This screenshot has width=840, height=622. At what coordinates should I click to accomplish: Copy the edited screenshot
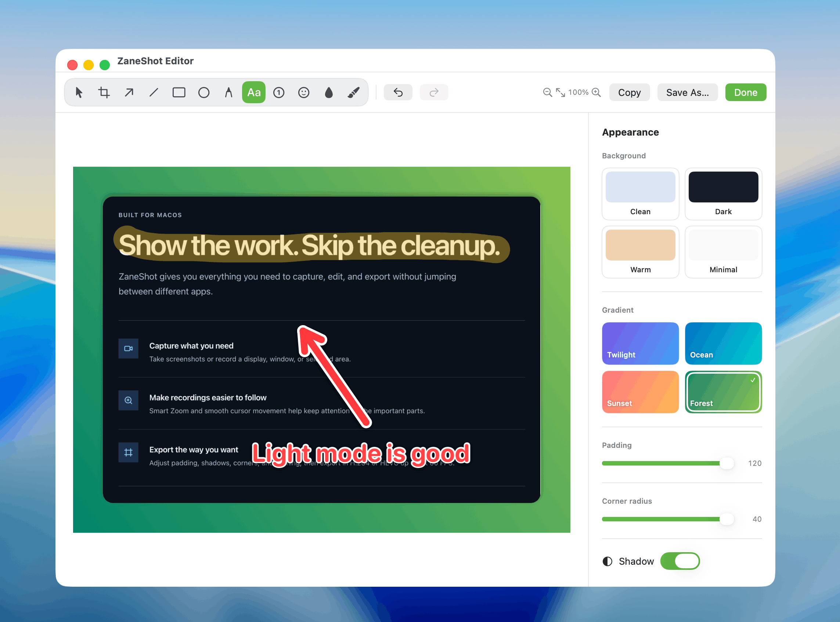[629, 92]
